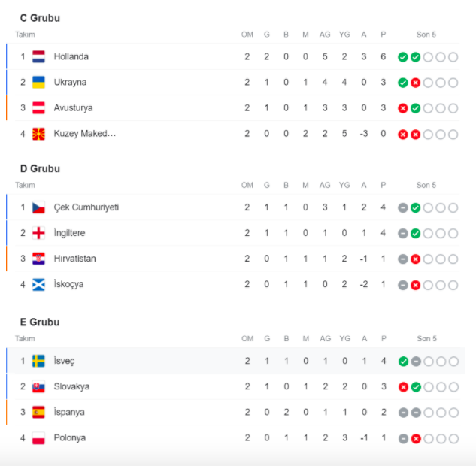Click Polonya's red loss indicator
This screenshot has width=476, height=466.
coord(416,439)
